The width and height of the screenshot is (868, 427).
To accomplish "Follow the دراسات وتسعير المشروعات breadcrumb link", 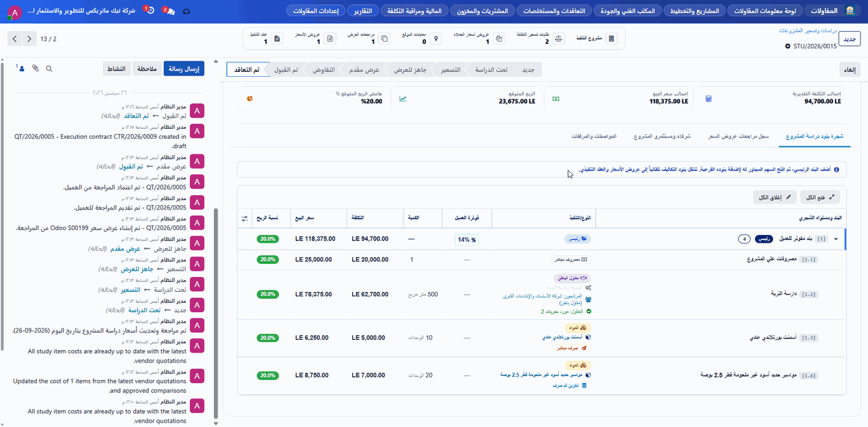I will pyautogui.click(x=808, y=30).
